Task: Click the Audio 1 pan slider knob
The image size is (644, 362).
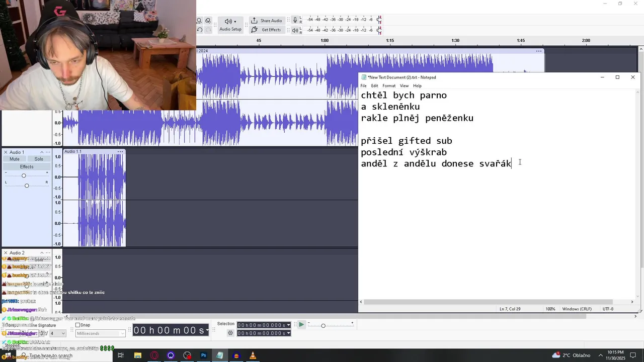Action: (27, 186)
